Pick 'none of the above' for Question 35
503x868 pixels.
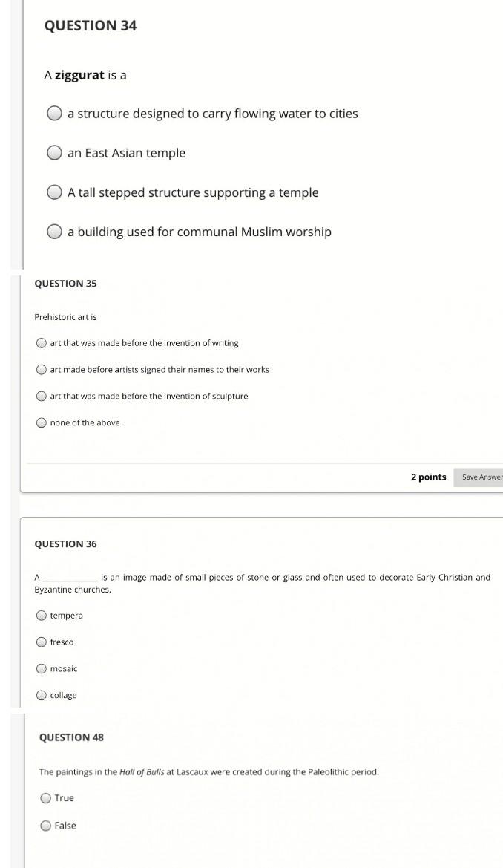[42, 423]
